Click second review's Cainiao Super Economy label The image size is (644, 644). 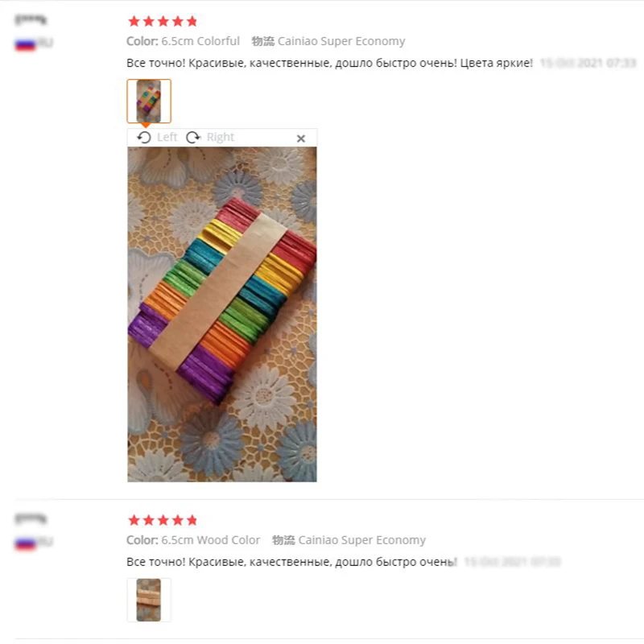tap(361, 540)
